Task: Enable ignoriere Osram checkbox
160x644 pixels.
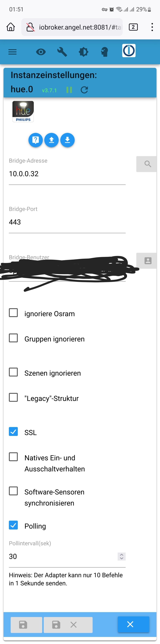Action: tap(13, 313)
